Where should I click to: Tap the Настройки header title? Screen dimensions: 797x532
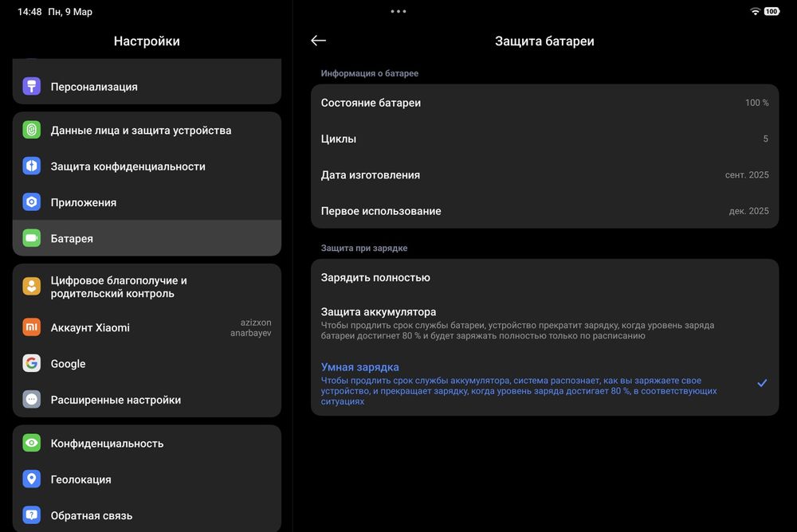[147, 41]
